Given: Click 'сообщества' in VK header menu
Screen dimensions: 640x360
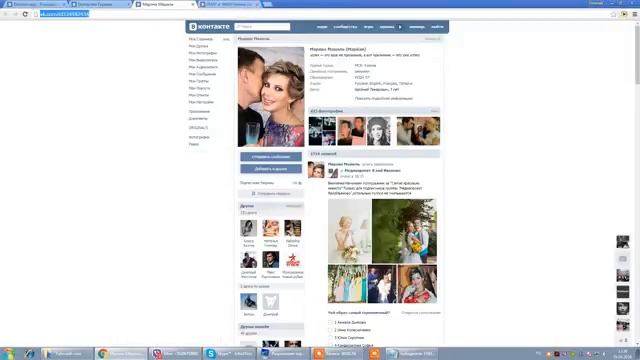Looking at the screenshot, I should click(x=345, y=27).
